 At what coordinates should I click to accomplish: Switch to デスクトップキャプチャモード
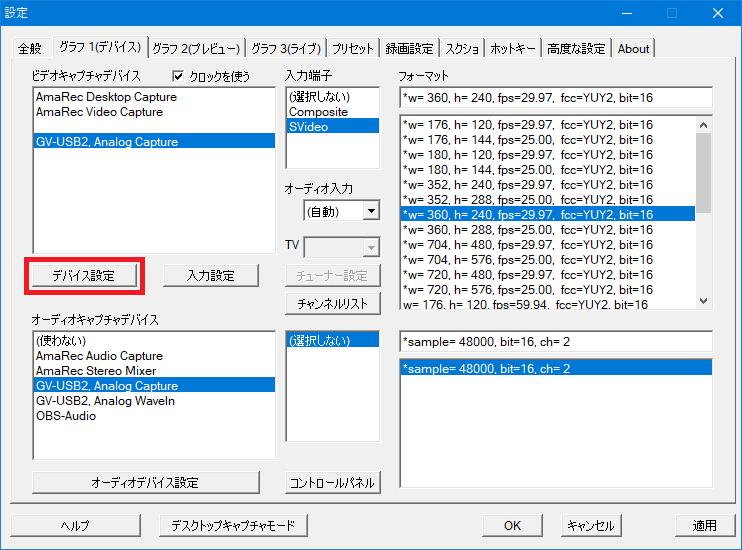click(x=233, y=525)
